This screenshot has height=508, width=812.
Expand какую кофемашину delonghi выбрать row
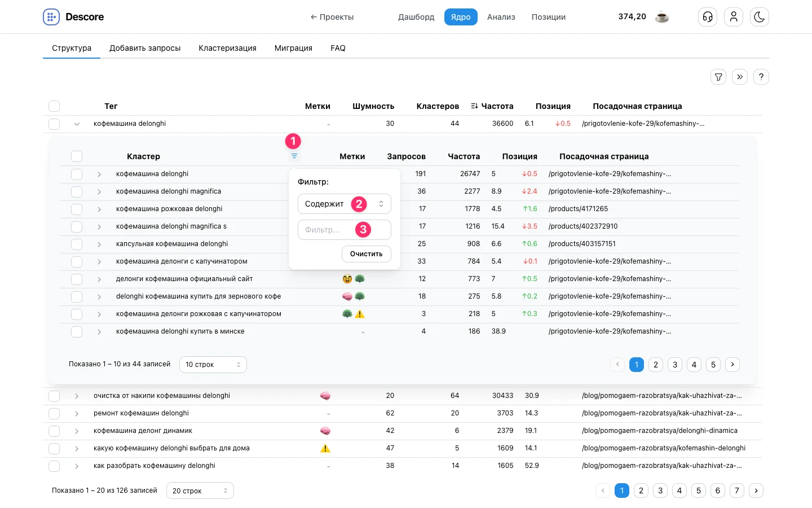click(x=77, y=448)
